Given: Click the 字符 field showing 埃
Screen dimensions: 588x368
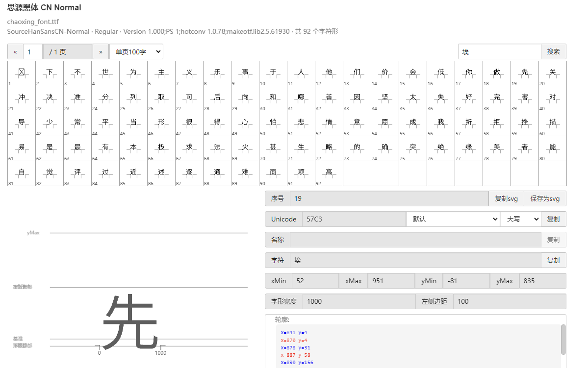Looking at the screenshot, I should tap(415, 261).
